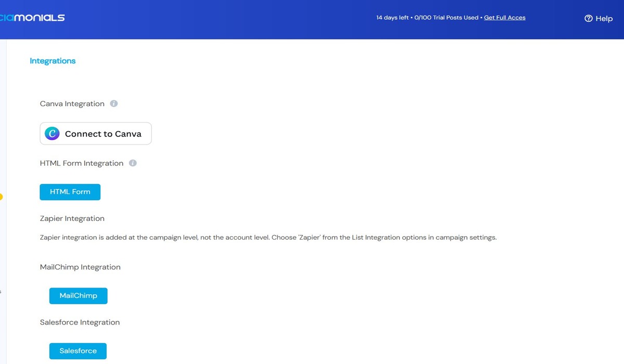Open the Salesforce integration button

[x=78, y=351]
